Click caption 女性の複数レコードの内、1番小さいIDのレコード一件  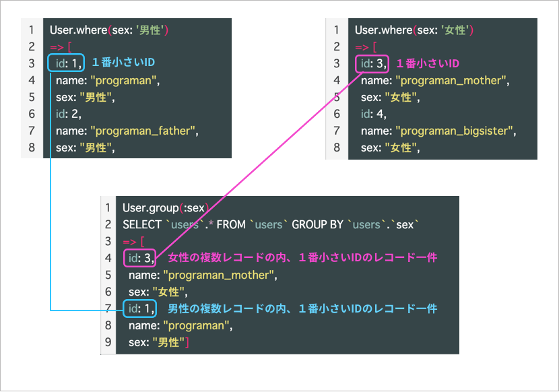[x=302, y=257]
